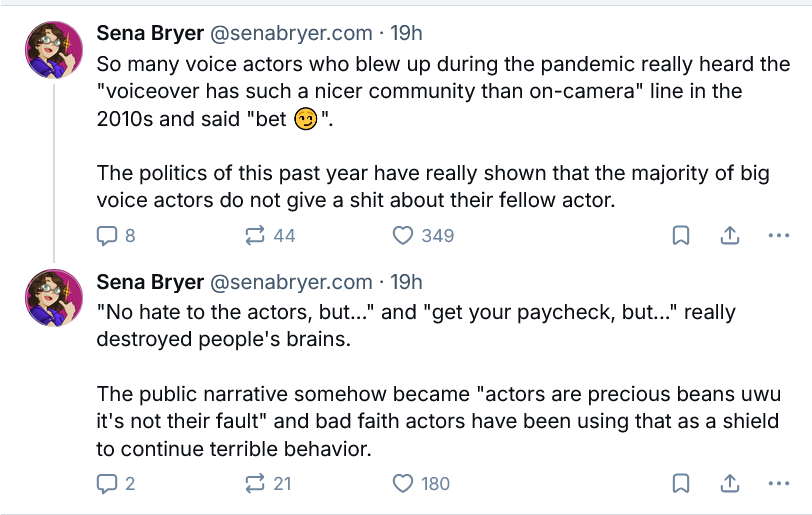Screen dimensions: 812x515
Task: Open Sena Bryer's avatar on second post
Action: click(54, 299)
